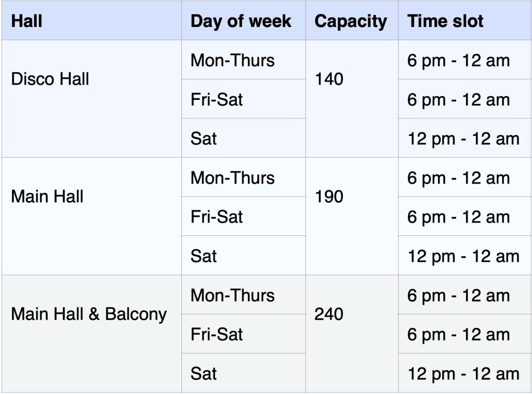Click Main Hall & Balcony's Mon-Thurs cell
The width and height of the screenshot is (532, 394).
coord(232,295)
